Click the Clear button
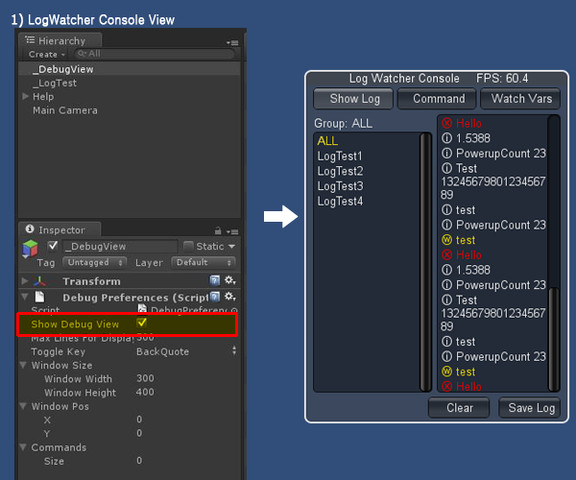The height and width of the screenshot is (480, 576). [459, 408]
